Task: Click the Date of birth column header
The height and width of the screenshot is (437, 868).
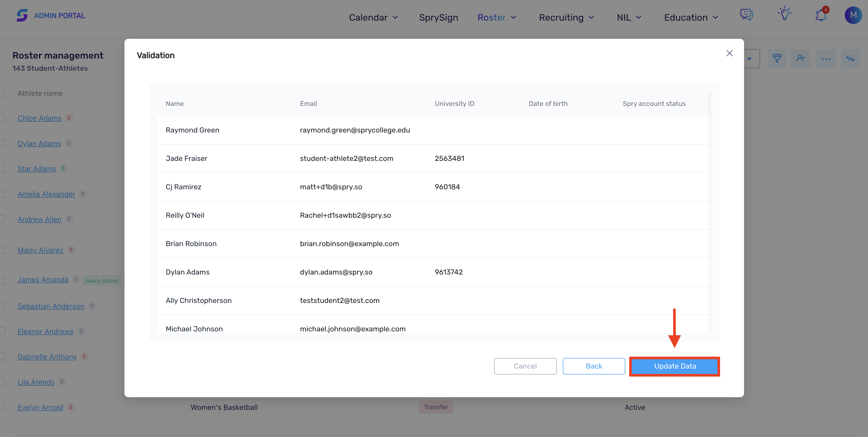Action: 548,104
